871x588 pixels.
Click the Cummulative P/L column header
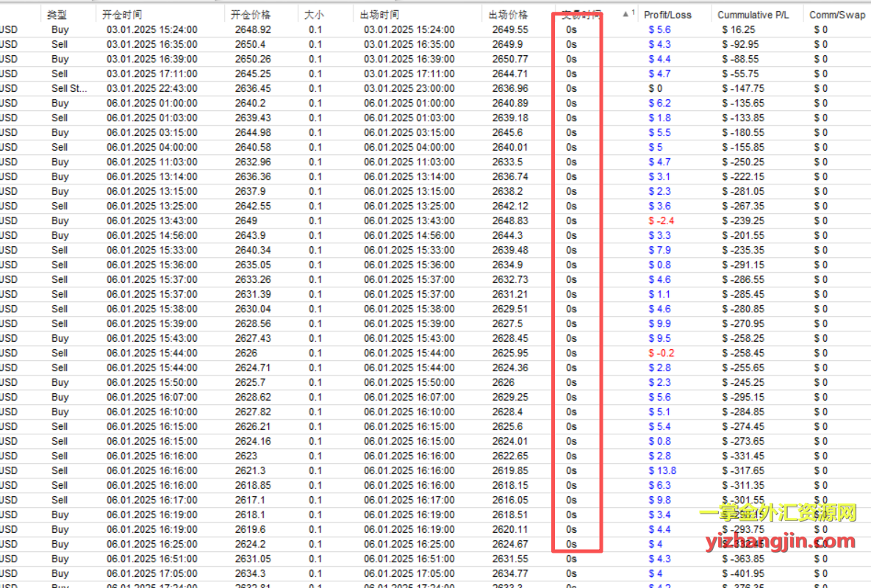tap(753, 15)
